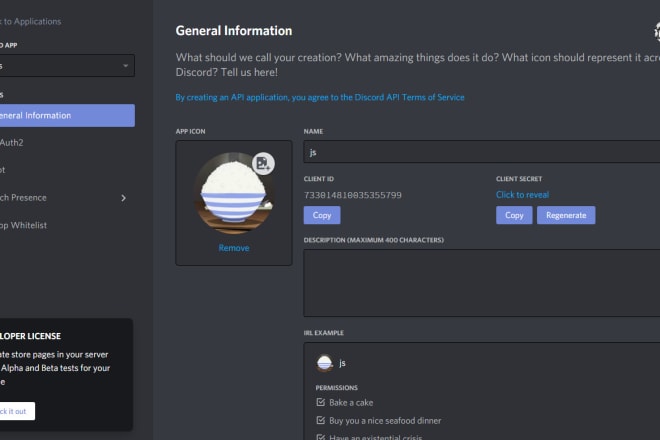The image size is (660, 440).
Task: Click the rice bowl app icon image
Action: click(x=234, y=193)
